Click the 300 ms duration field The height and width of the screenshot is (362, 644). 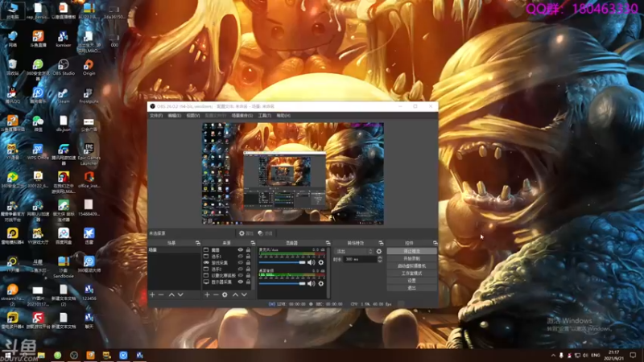tap(360, 259)
